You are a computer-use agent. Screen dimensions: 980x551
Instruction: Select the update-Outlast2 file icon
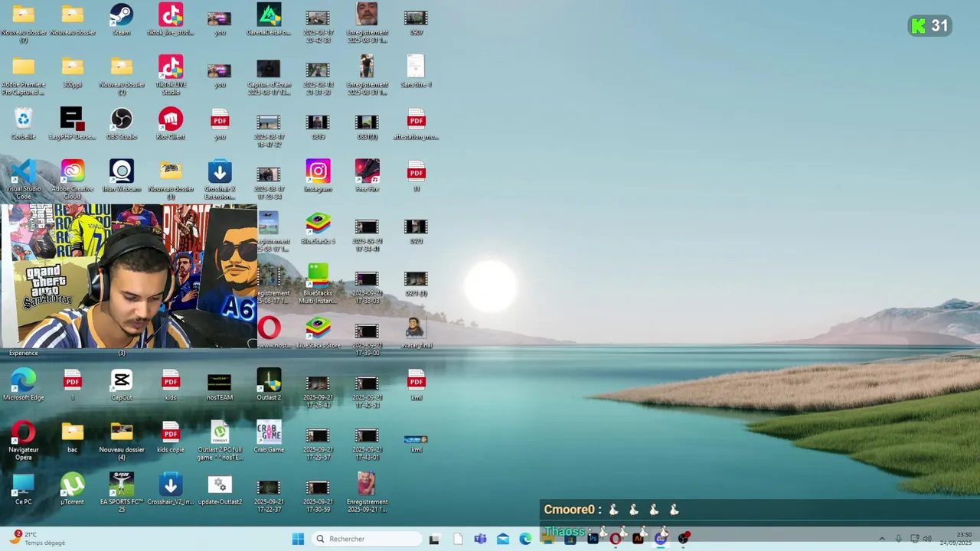pyautogui.click(x=220, y=488)
